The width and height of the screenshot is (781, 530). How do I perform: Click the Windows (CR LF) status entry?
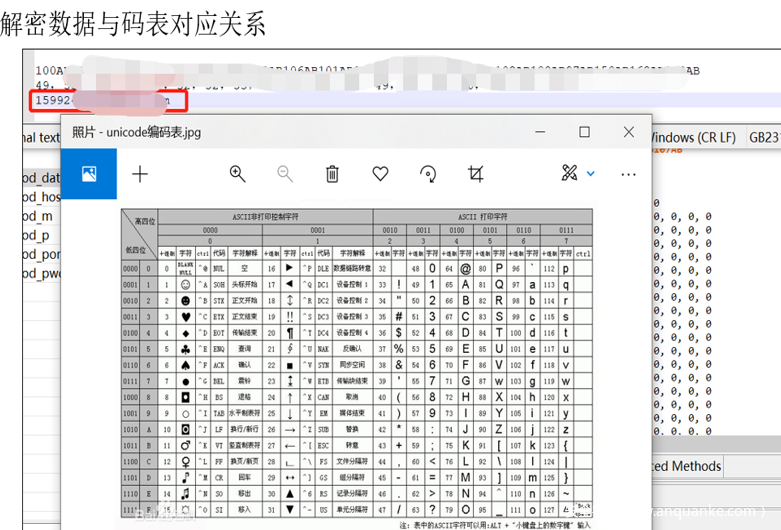(692, 137)
